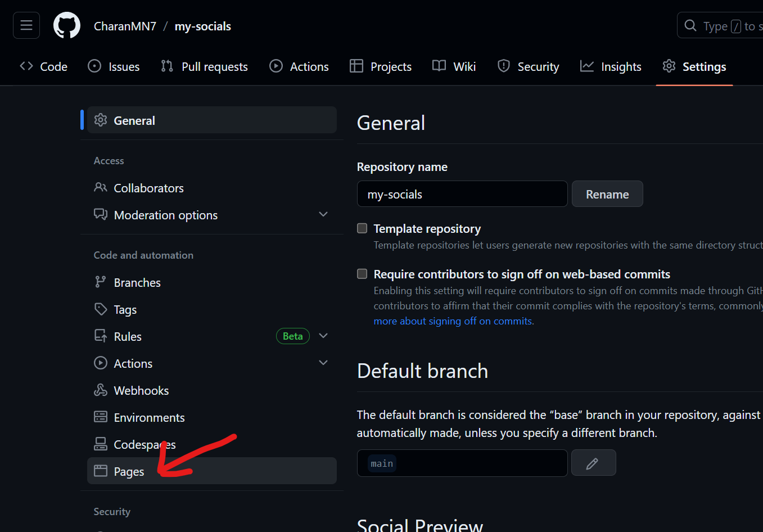Click the Code tab angle-brackets icon
The image size is (763, 532).
[x=26, y=66]
